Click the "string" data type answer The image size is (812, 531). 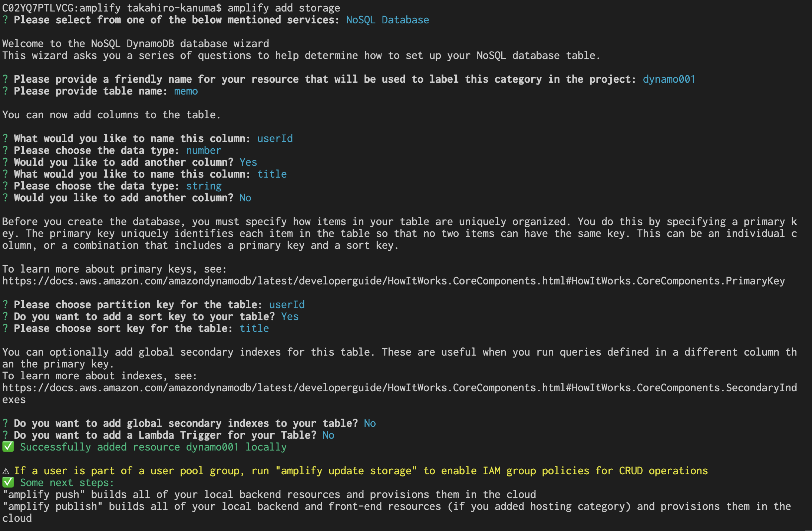(x=204, y=186)
